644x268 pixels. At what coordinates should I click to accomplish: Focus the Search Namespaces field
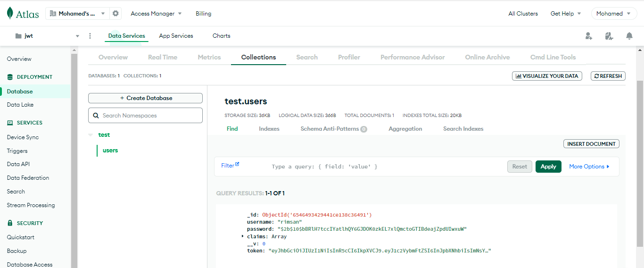(145, 116)
